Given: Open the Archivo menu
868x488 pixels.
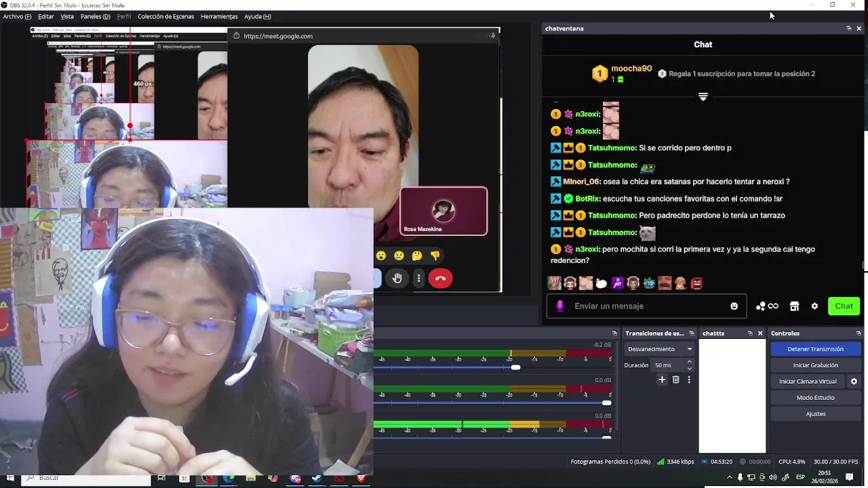Looking at the screenshot, I should point(17,16).
